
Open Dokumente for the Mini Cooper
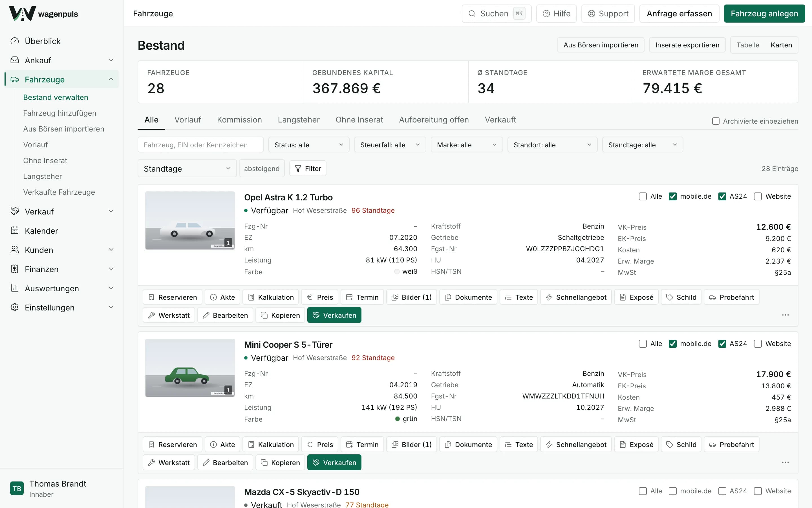pos(468,444)
